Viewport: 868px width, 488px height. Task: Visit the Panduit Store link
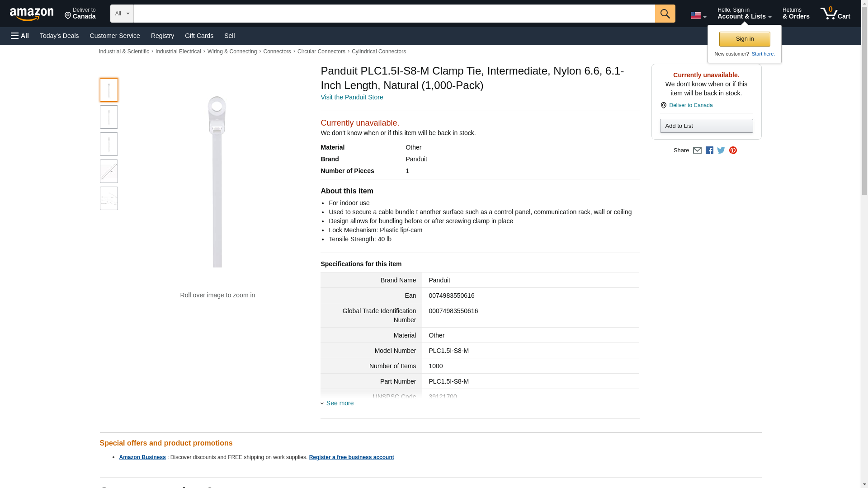tap(352, 97)
